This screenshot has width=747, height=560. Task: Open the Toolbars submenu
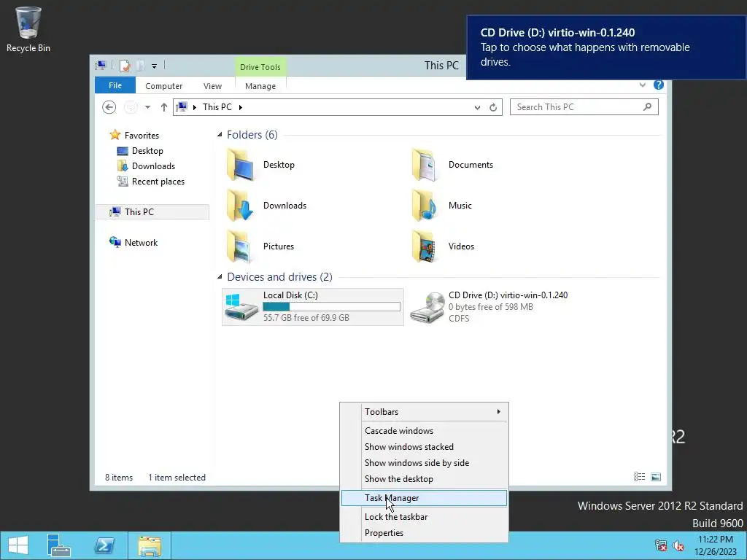(424, 411)
